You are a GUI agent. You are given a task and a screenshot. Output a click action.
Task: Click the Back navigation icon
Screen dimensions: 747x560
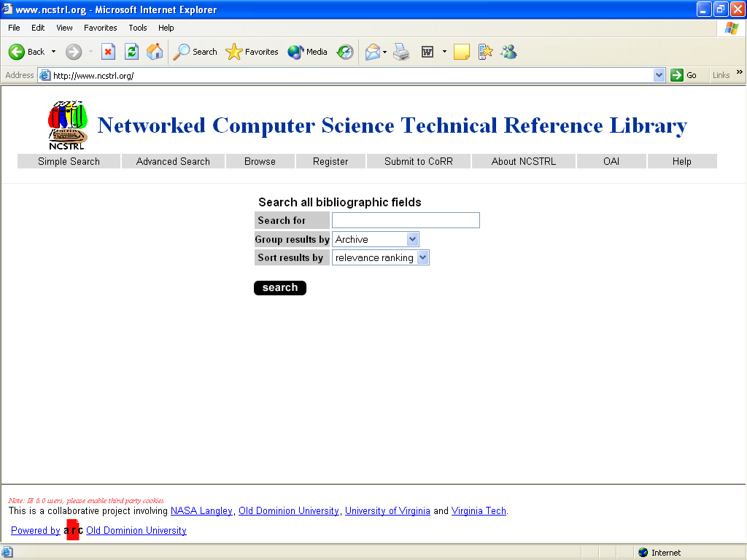(17, 52)
